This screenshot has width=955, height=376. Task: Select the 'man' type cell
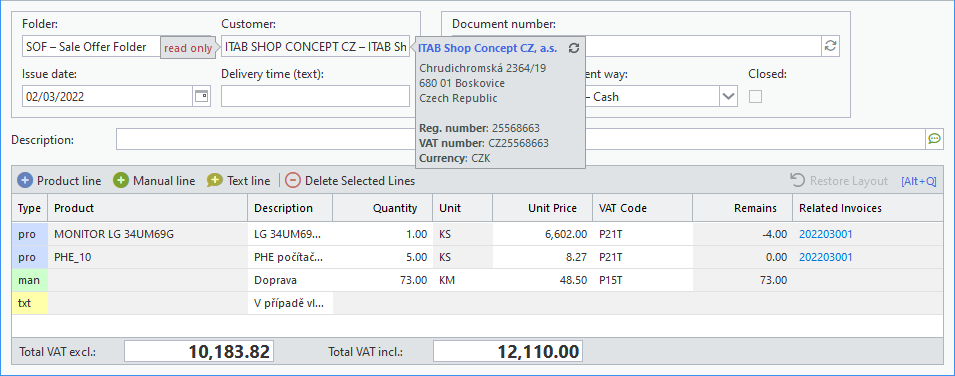click(x=29, y=280)
